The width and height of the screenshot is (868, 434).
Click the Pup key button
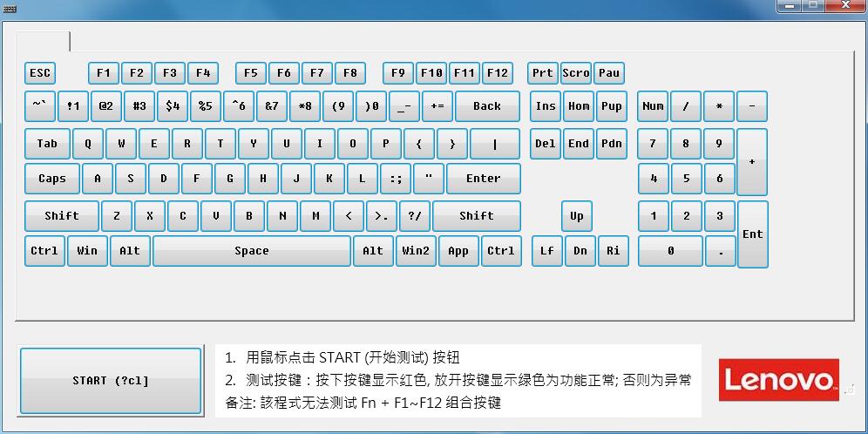pyautogui.click(x=612, y=106)
